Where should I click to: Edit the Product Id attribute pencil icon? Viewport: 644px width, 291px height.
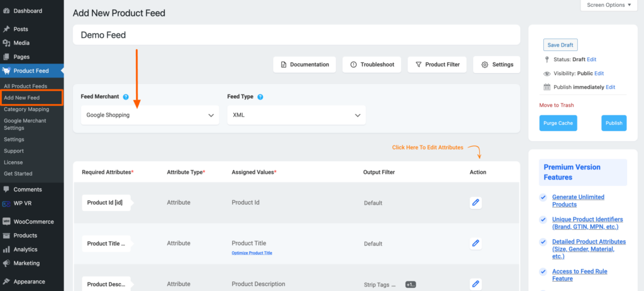click(x=475, y=203)
